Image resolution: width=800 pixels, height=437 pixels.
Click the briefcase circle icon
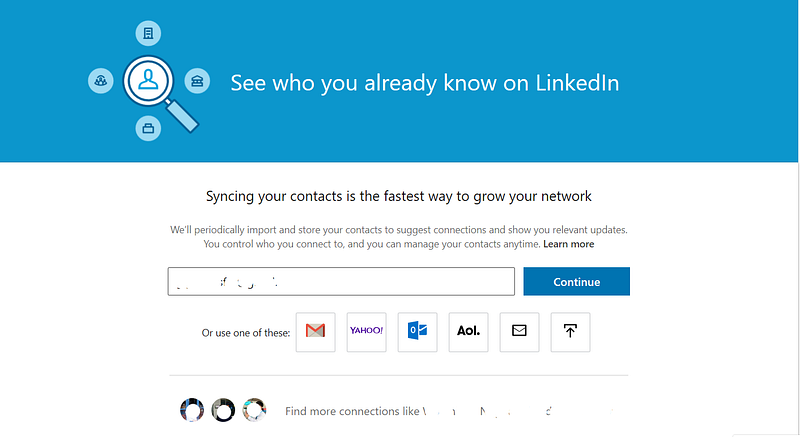pyautogui.click(x=148, y=128)
